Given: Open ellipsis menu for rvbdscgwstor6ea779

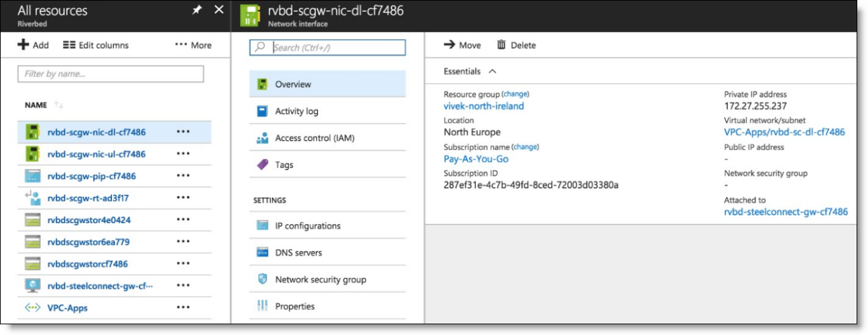Looking at the screenshot, I should (184, 242).
